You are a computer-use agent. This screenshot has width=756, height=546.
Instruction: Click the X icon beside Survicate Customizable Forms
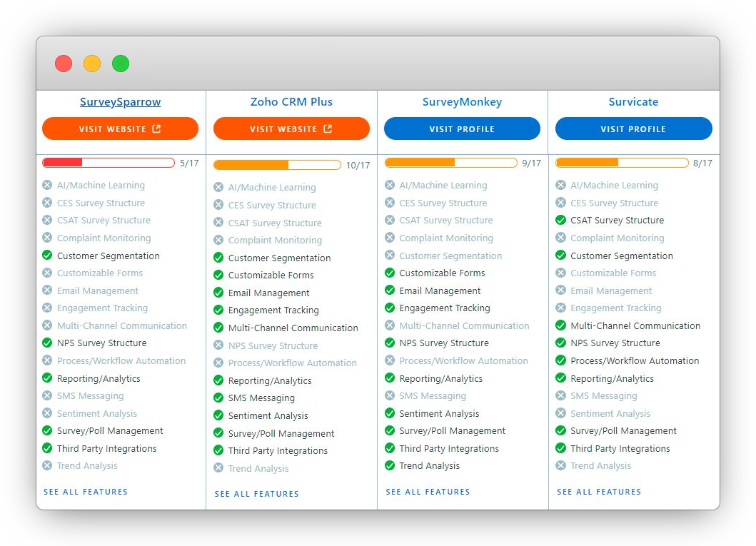(560, 273)
